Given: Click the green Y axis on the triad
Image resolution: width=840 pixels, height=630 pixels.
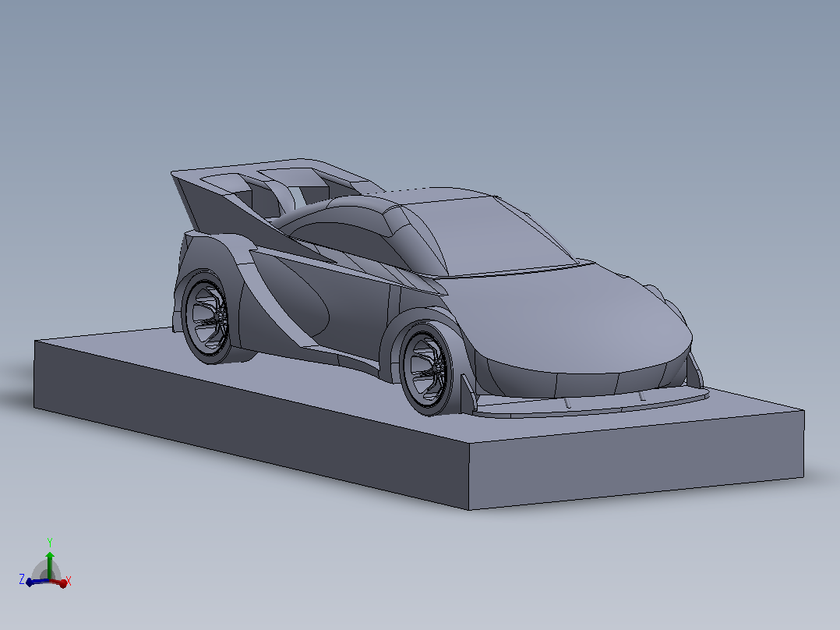Looking at the screenshot, I should [50, 565].
